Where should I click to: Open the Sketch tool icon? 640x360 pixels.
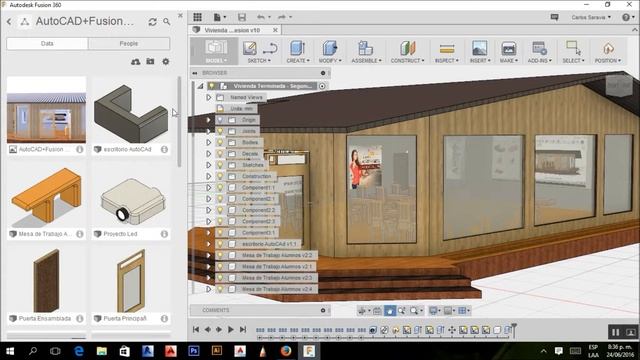point(249,48)
